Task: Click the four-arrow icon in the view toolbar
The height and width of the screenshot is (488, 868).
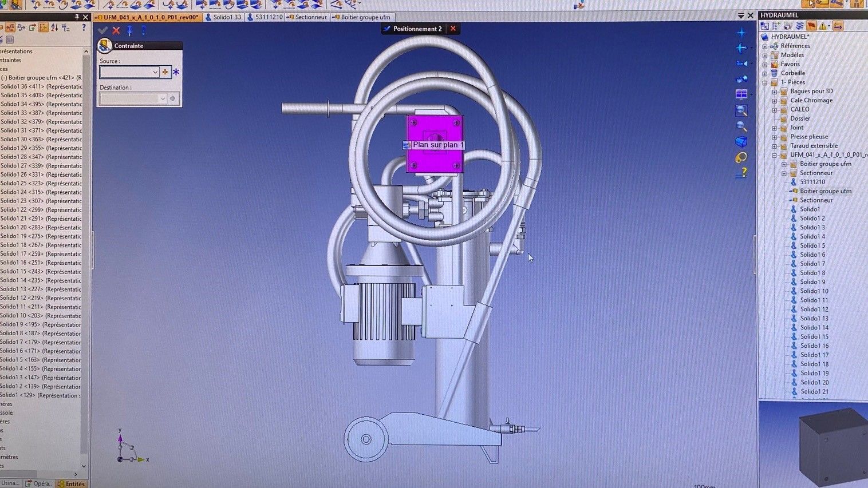Action: (x=741, y=48)
